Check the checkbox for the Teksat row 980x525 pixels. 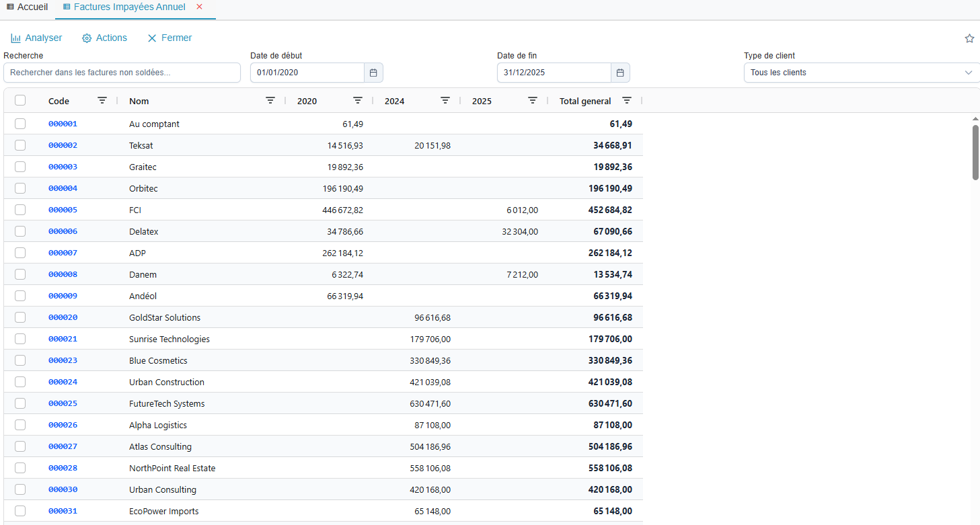pyautogui.click(x=20, y=145)
